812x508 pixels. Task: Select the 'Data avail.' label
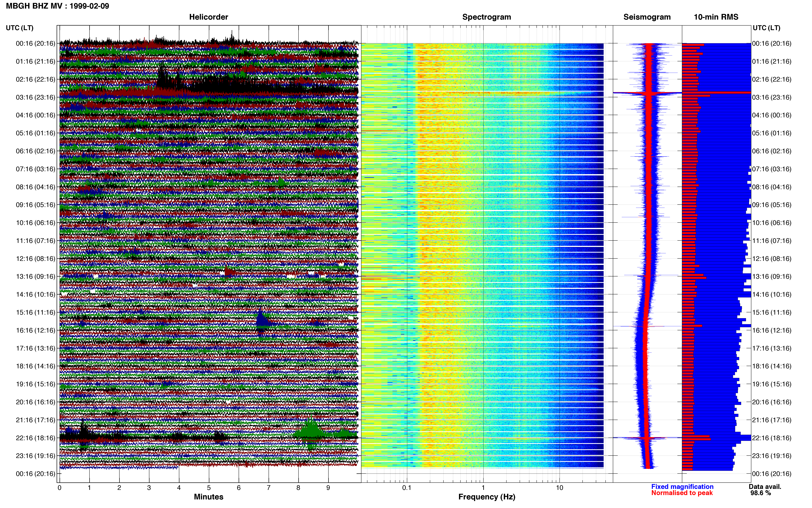[765, 487]
